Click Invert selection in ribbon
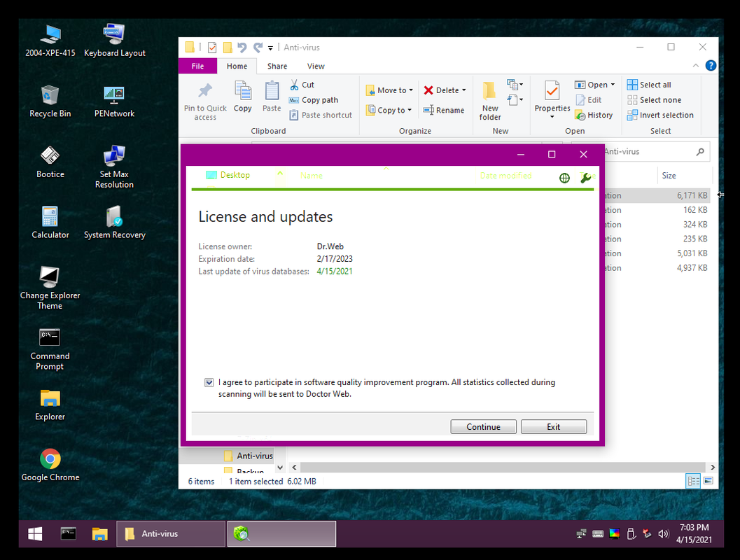The height and width of the screenshot is (560, 740). click(660, 115)
